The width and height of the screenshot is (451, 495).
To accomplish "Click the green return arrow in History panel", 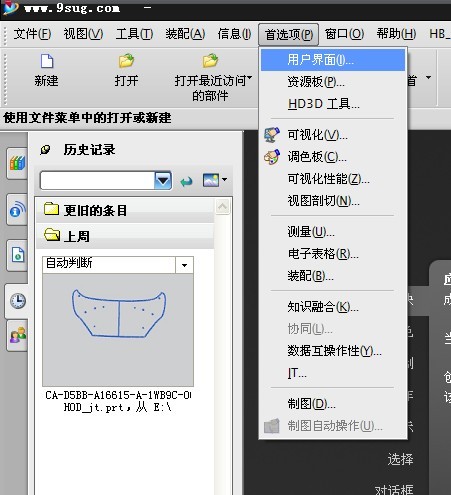I will [x=186, y=181].
